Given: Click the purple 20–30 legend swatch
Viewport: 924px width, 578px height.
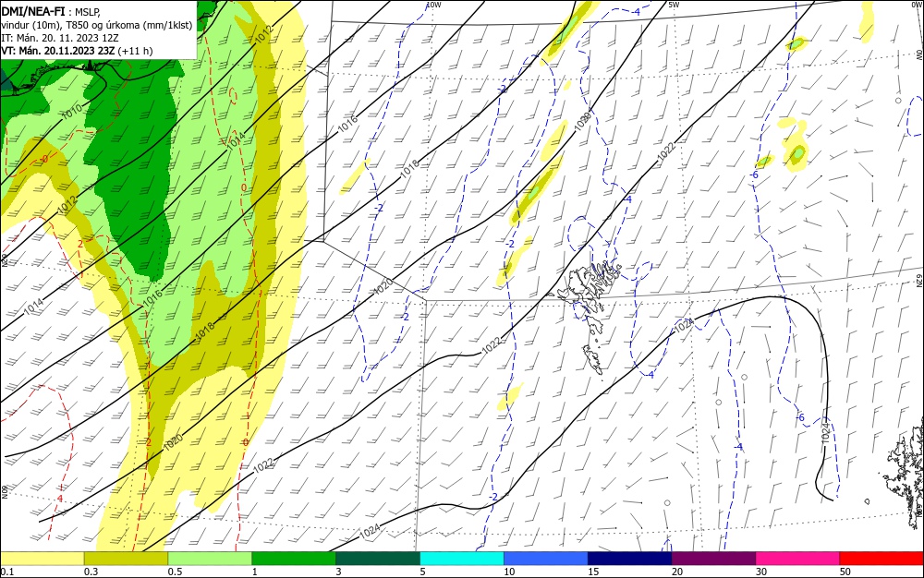Looking at the screenshot, I should click(713, 559).
